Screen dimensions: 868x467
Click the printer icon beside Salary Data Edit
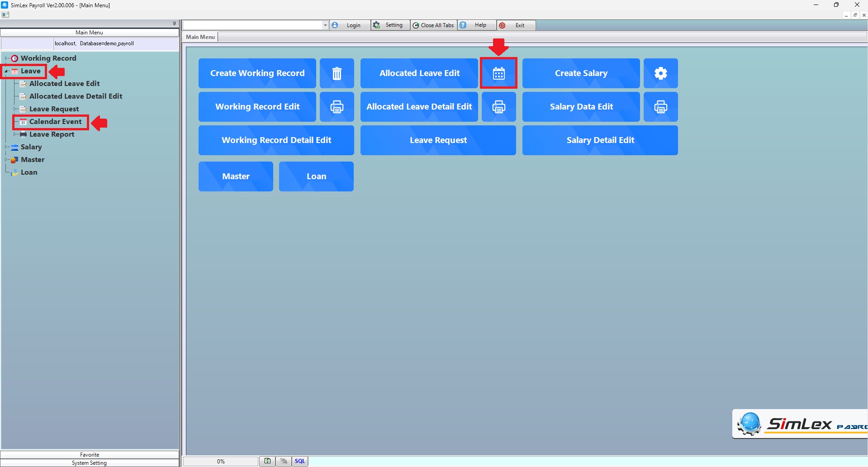point(660,107)
